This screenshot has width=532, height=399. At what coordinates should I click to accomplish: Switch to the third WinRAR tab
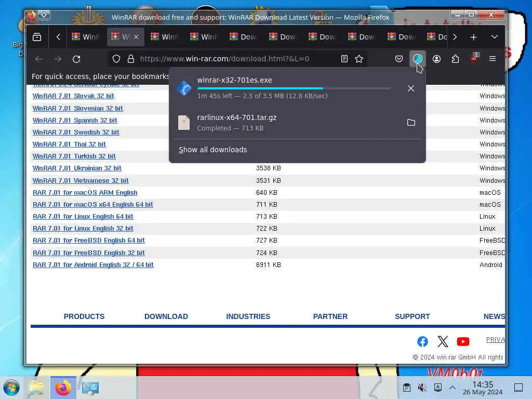pyautogui.click(x=165, y=37)
